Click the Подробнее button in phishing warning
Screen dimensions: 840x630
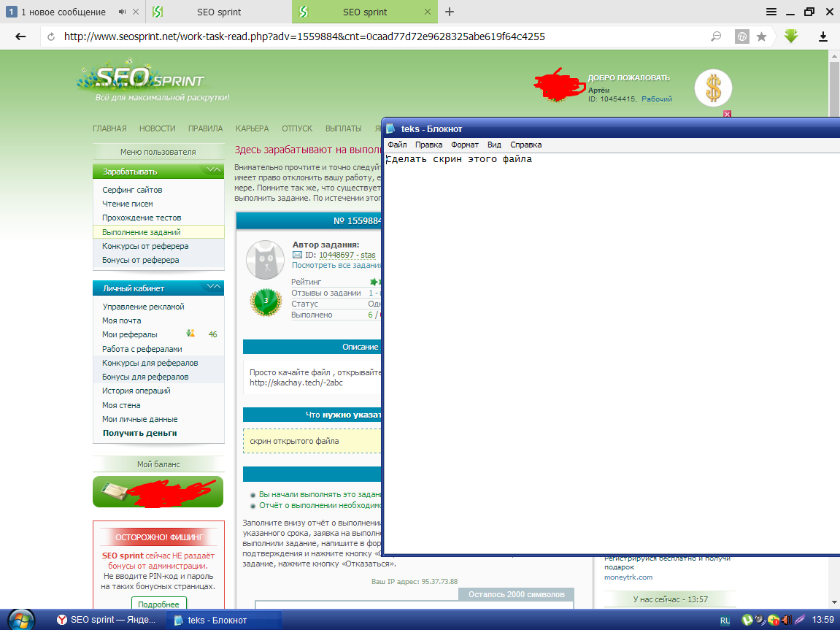point(158,604)
